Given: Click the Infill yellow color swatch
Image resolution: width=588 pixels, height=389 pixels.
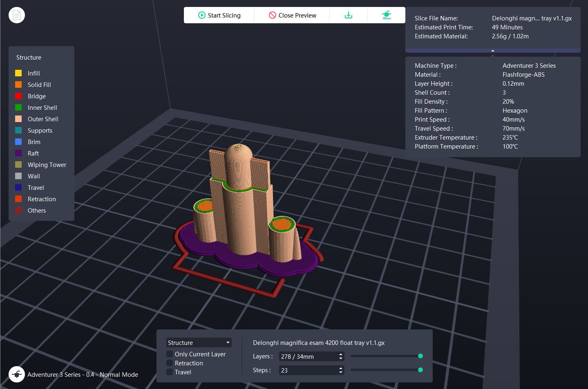Looking at the screenshot, I should coord(18,73).
